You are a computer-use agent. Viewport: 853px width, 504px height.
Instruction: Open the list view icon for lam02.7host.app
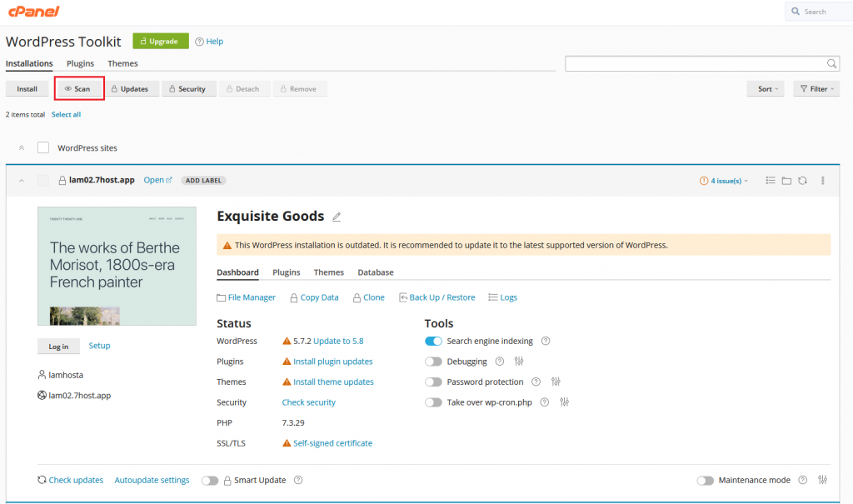[x=771, y=180]
